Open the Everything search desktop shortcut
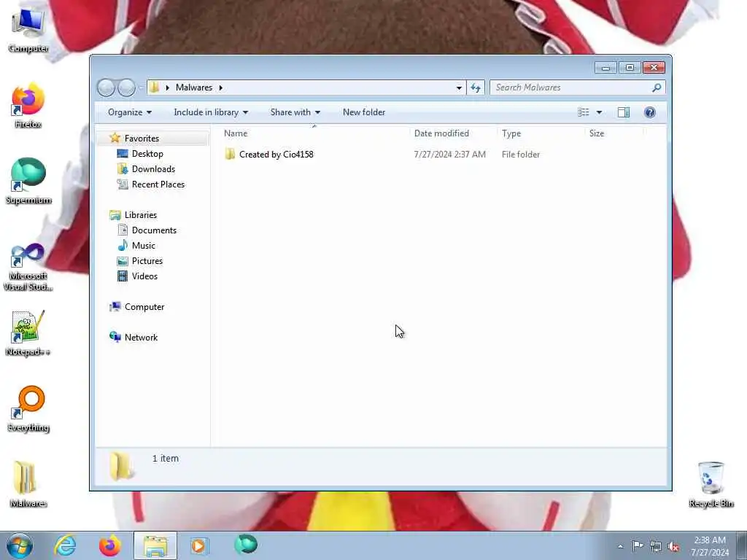The height and width of the screenshot is (560, 747). pyautogui.click(x=28, y=409)
